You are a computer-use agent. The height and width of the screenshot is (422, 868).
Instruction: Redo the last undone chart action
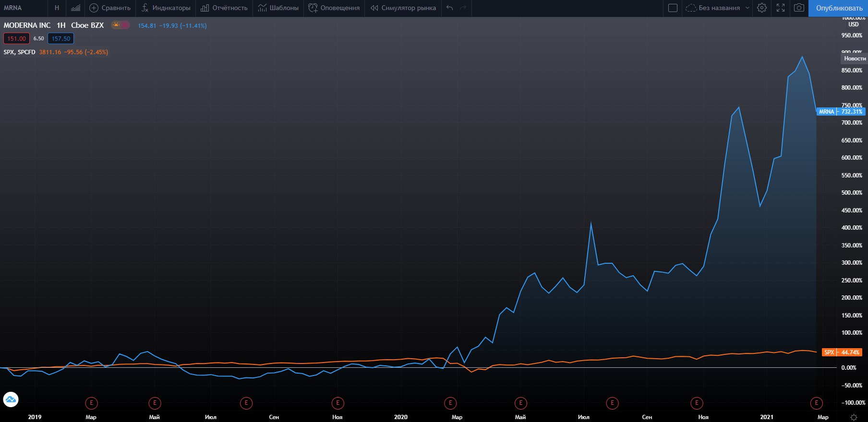(x=463, y=8)
